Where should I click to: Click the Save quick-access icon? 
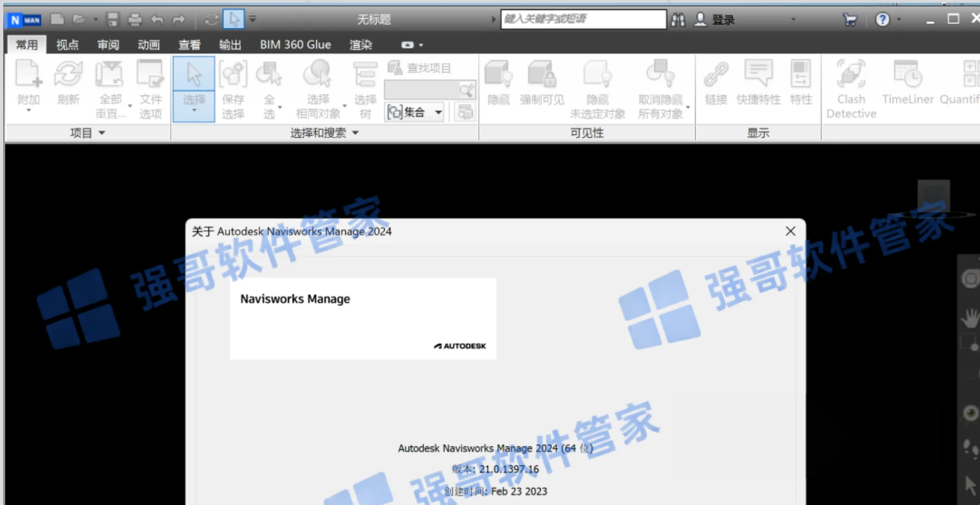(112, 20)
